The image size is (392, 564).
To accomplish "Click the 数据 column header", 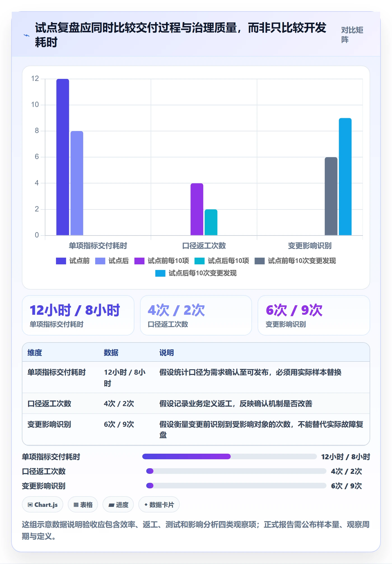I will point(111,353).
